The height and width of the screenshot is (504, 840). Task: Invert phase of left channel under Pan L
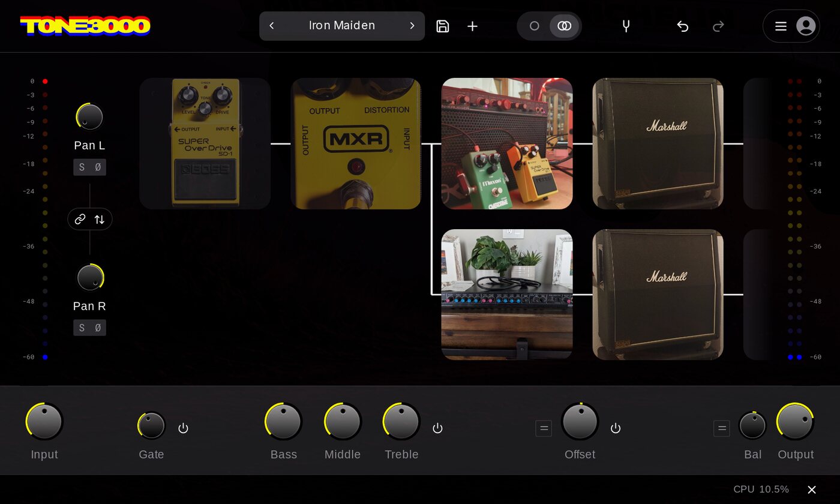coord(98,167)
